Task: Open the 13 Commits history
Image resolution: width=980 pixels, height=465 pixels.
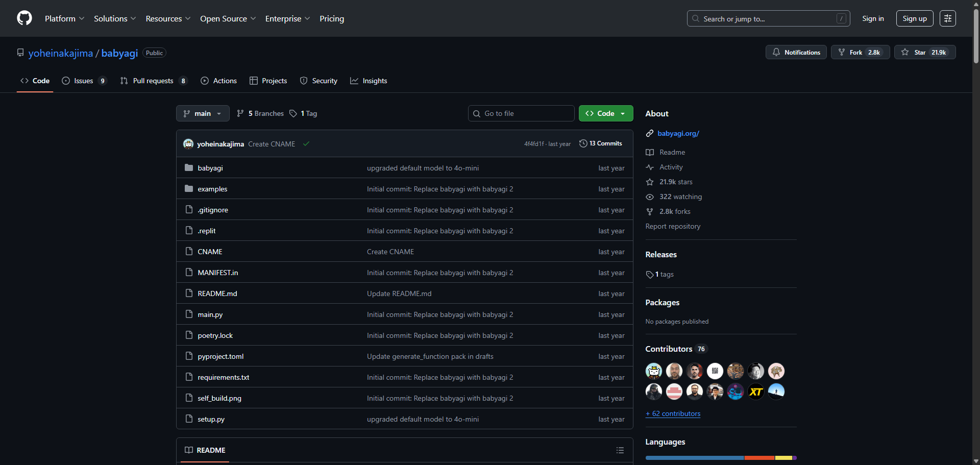Action: (x=601, y=143)
